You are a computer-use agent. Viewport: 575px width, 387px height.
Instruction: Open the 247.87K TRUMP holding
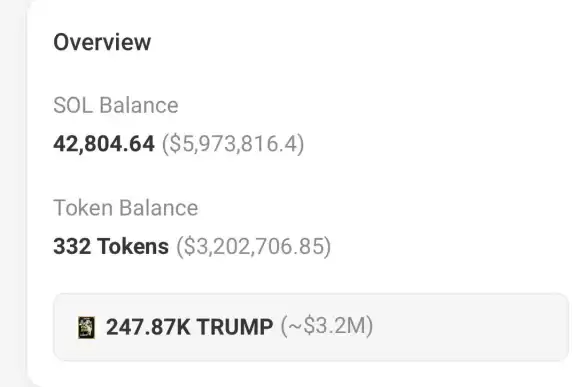click(190, 327)
